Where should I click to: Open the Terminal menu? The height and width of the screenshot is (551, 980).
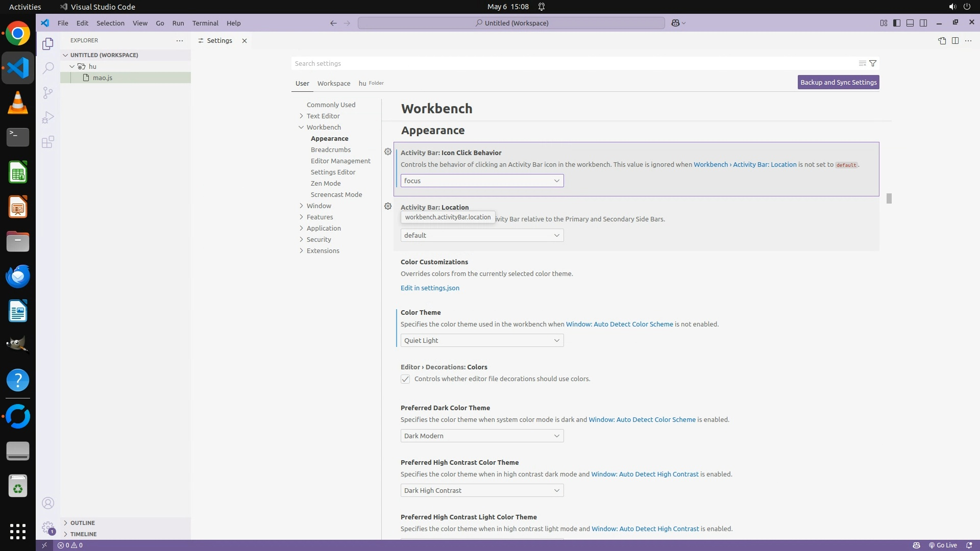coord(205,23)
